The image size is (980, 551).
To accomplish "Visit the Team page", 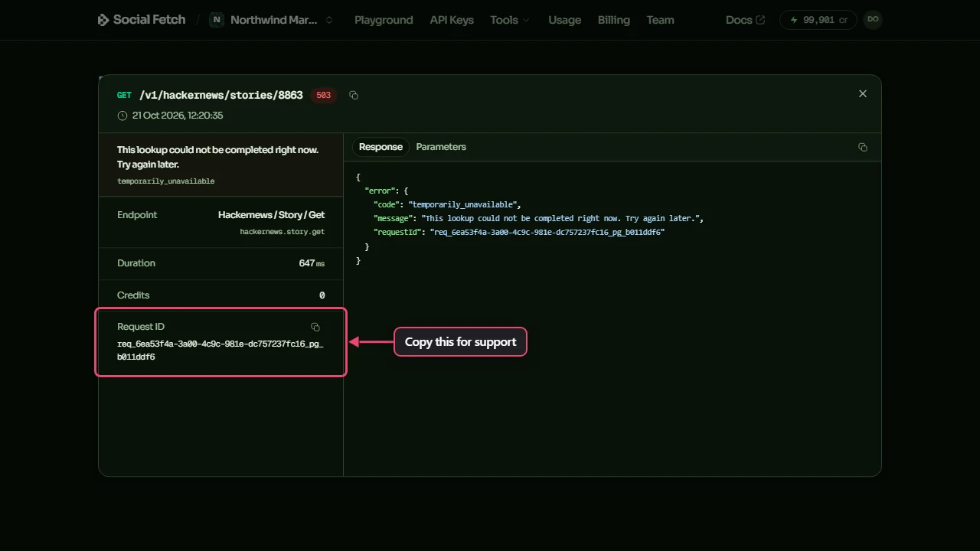I will 661,20.
